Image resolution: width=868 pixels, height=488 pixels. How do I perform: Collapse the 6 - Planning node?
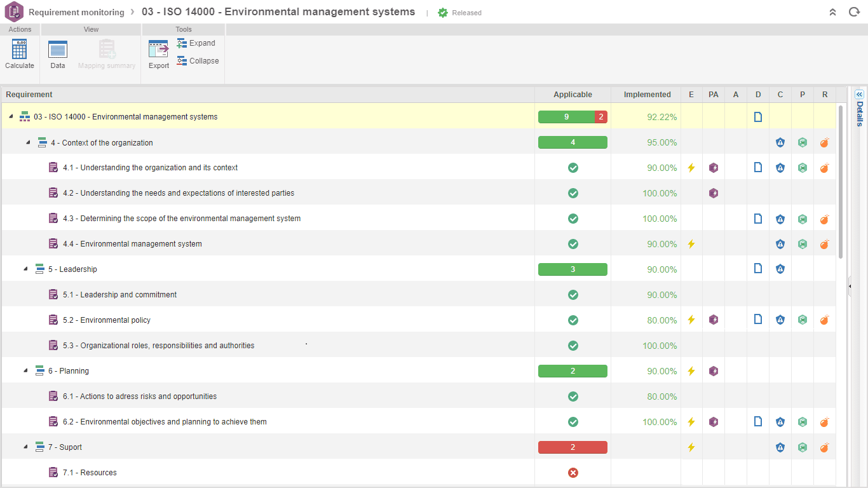tap(25, 371)
